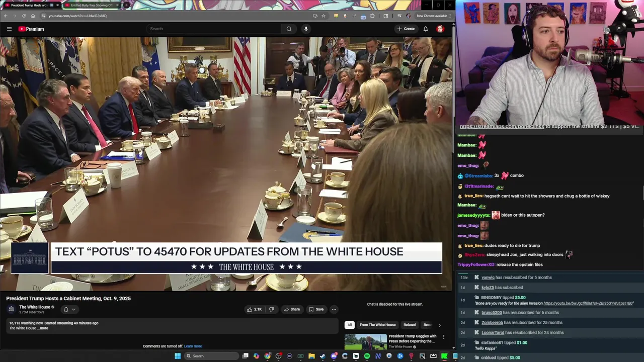The image size is (644, 362).
Task: Open Spotify from the taskbar
Action: click(367, 356)
